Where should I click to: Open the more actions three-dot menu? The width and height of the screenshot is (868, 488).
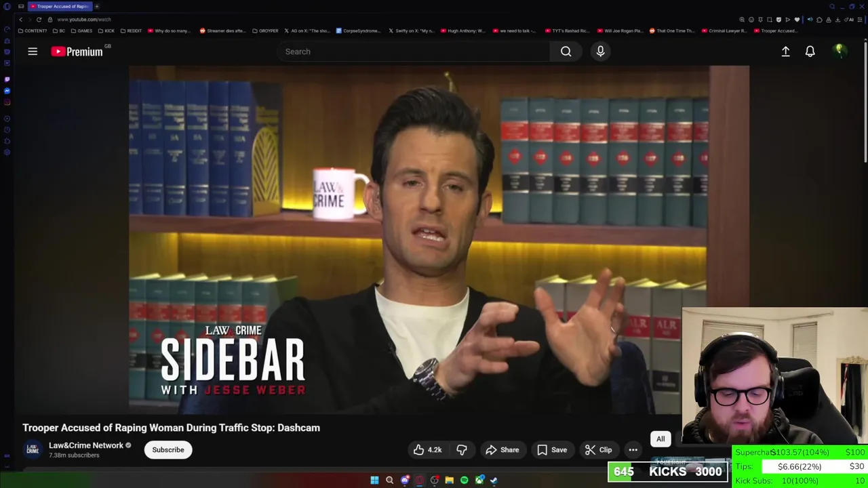(x=633, y=450)
